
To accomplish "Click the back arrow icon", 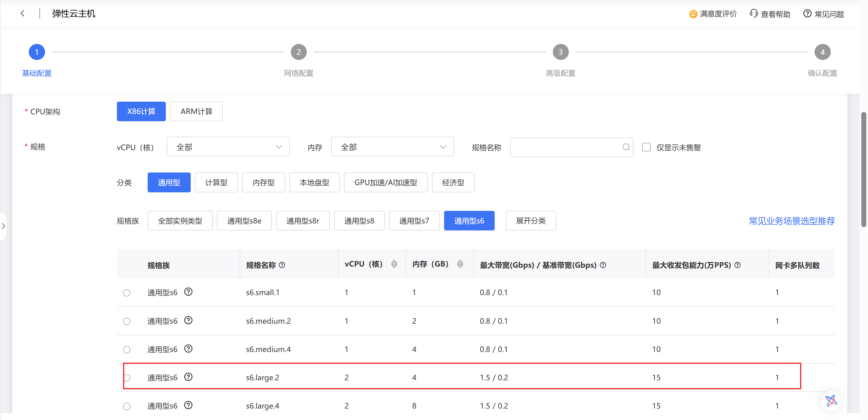I will (23, 13).
